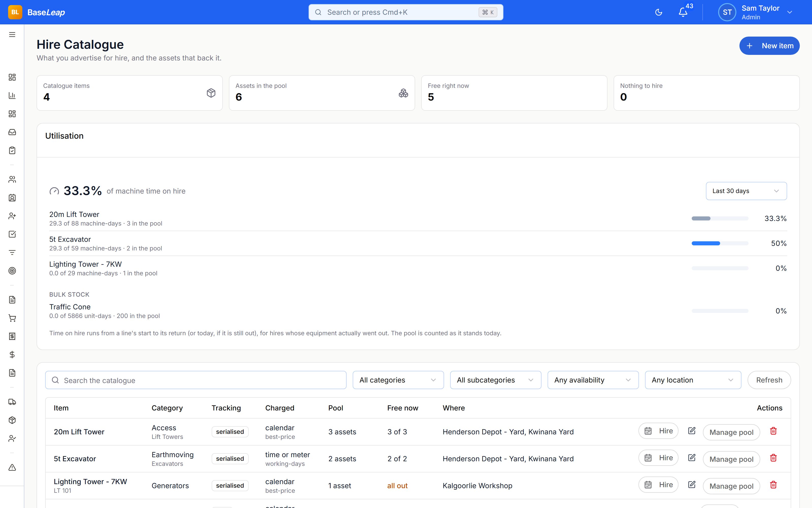Open the contact badge sidebar icon
Viewport: 812px width, 508px height.
(12, 198)
